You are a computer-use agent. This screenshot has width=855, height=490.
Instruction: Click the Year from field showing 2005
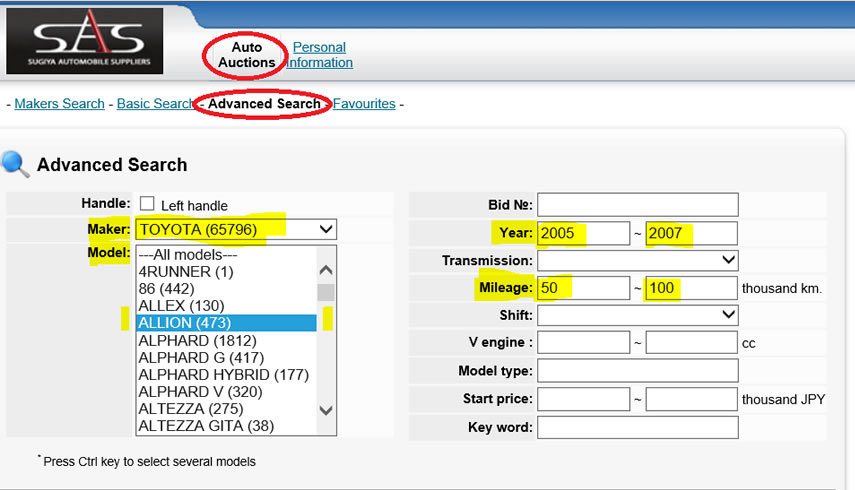584,233
